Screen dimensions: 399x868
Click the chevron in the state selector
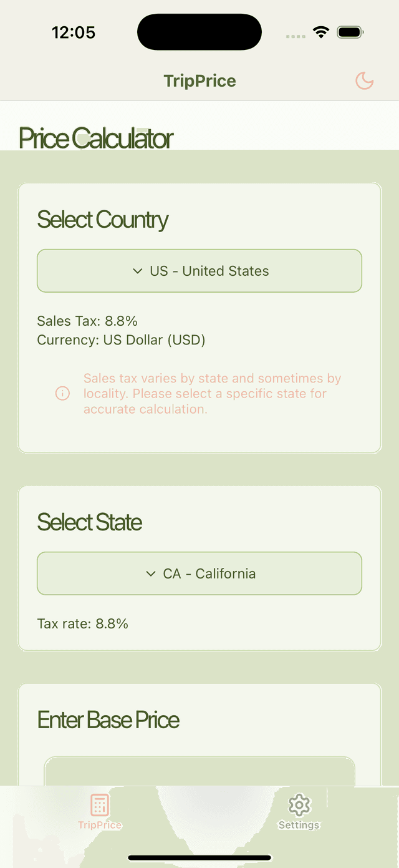[x=151, y=573]
